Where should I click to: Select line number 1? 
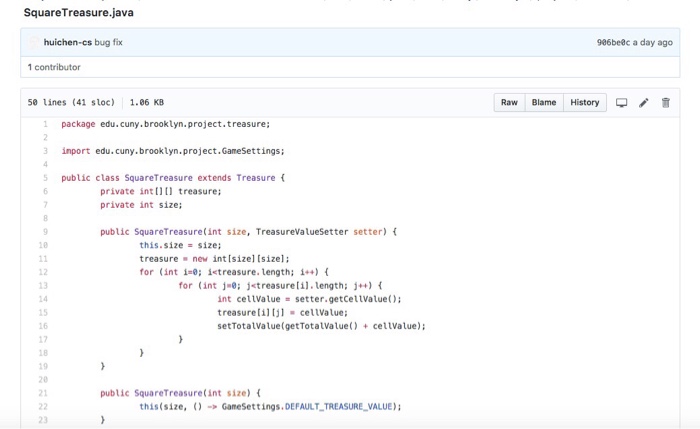[x=45, y=124]
